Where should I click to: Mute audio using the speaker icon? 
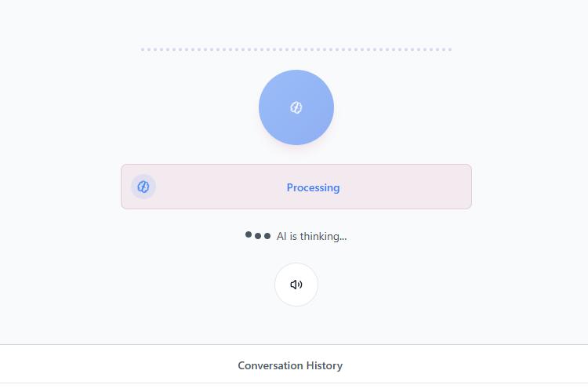pos(296,285)
